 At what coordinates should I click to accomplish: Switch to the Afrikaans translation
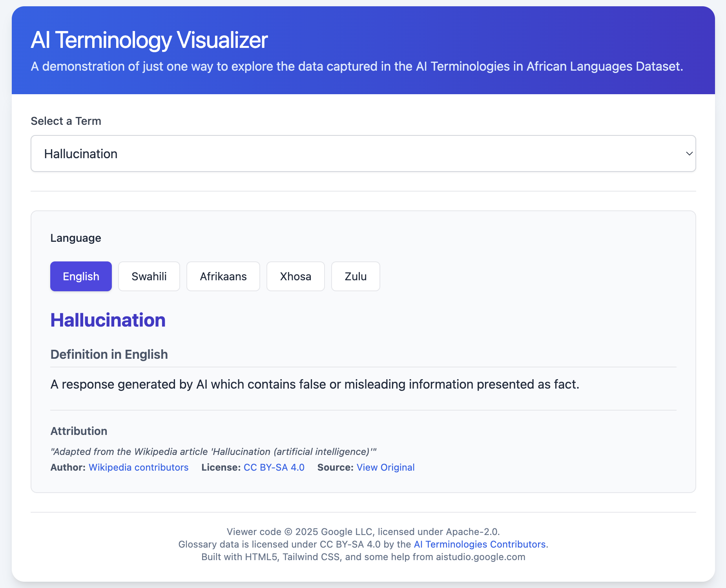pos(223,276)
